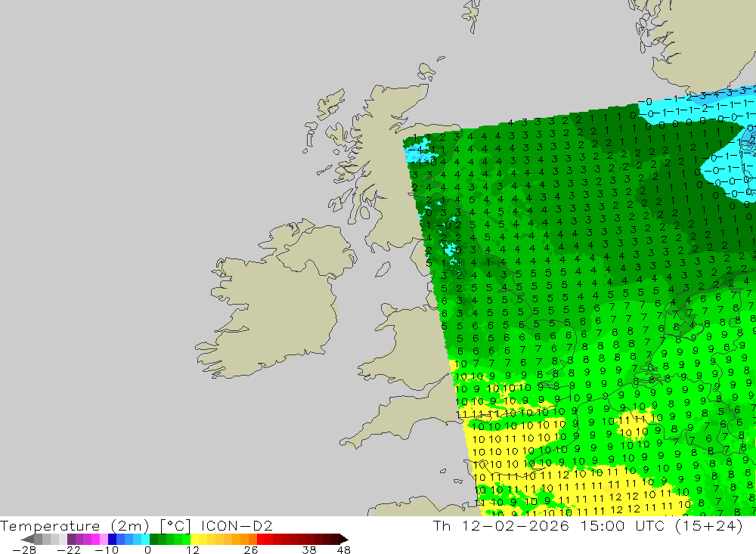Click the "38" legend label
The height and width of the screenshot is (554, 756).
pos(309,550)
